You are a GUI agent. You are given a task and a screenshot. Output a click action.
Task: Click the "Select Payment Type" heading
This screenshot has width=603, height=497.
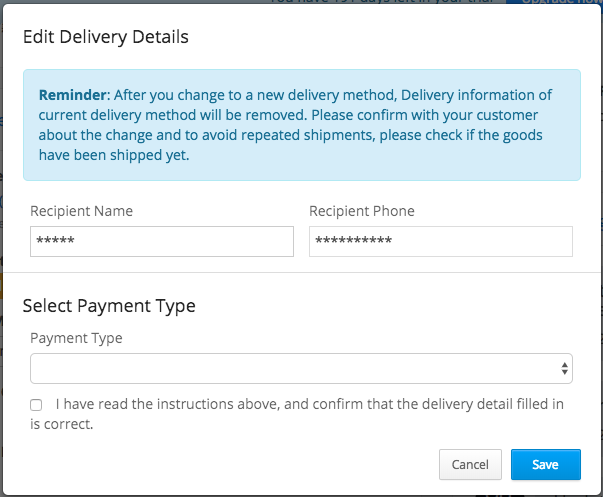point(108,305)
